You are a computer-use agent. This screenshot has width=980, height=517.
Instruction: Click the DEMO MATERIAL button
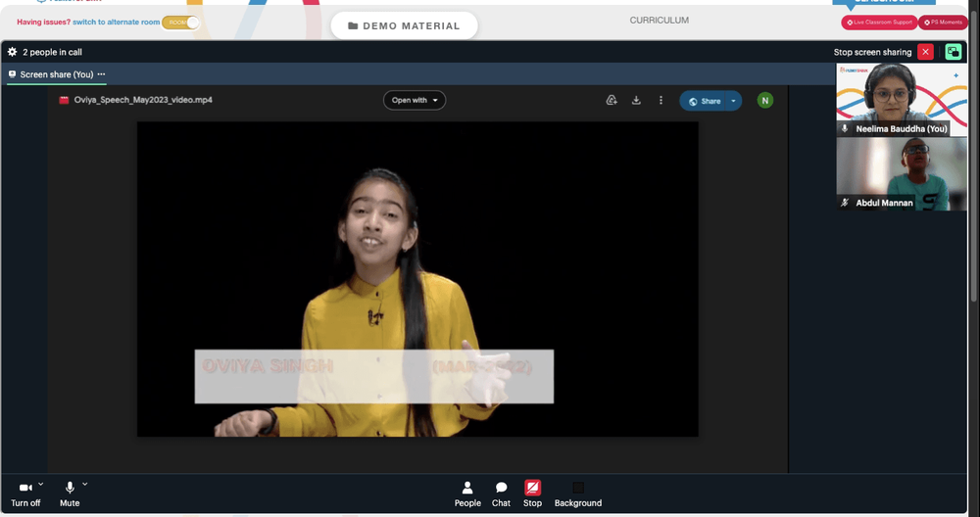tap(404, 25)
